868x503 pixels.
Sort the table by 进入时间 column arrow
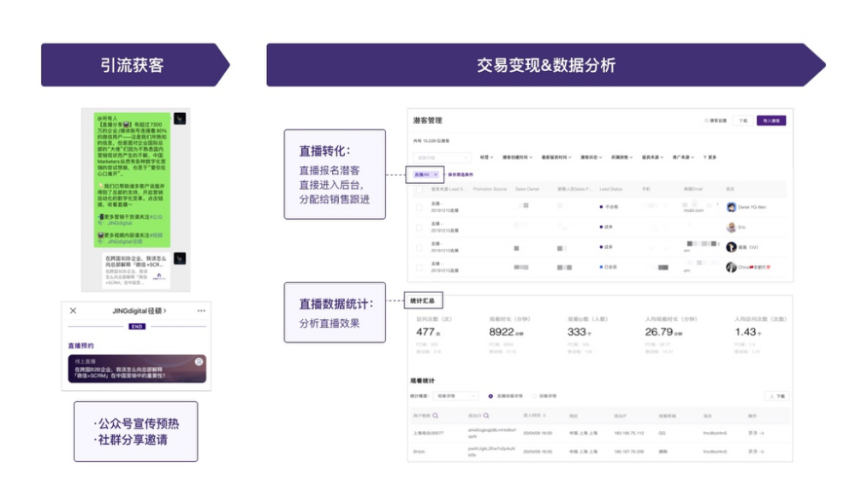(544, 416)
